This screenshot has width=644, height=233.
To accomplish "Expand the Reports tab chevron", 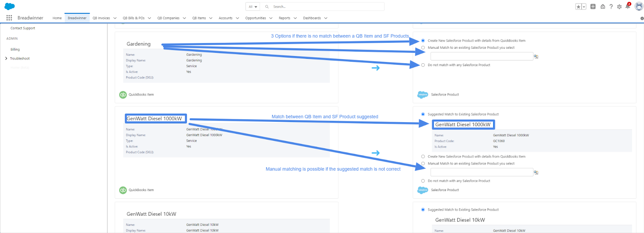I will pyautogui.click(x=295, y=18).
